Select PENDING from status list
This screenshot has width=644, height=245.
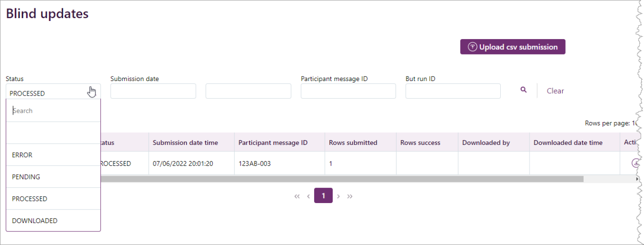(53, 177)
